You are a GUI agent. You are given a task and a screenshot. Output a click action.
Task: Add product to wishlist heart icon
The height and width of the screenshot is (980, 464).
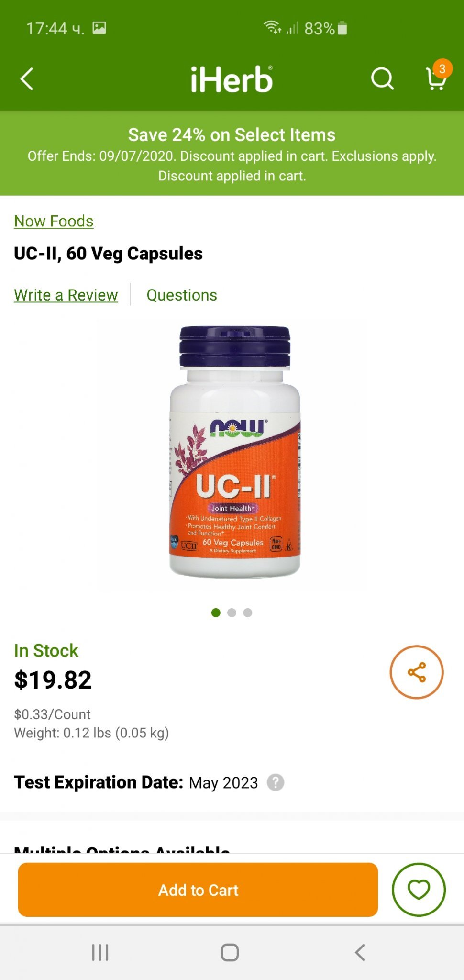(x=419, y=890)
